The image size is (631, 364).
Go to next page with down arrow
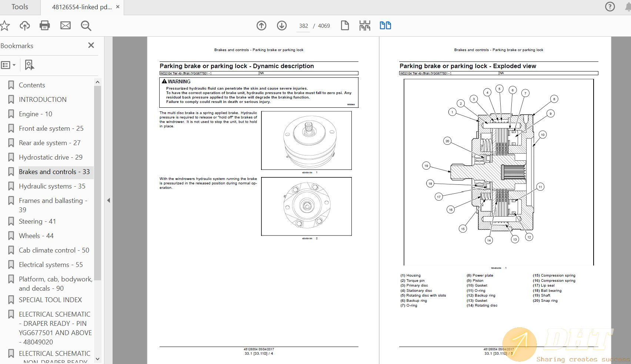pos(282,26)
